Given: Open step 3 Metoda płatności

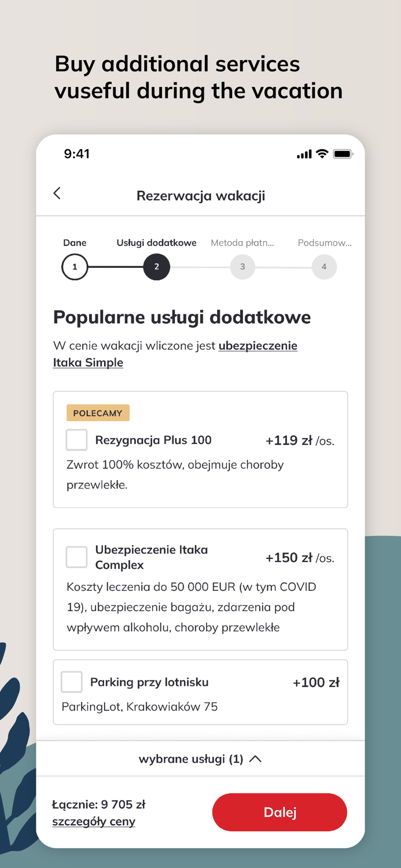Looking at the screenshot, I should click(x=242, y=267).
